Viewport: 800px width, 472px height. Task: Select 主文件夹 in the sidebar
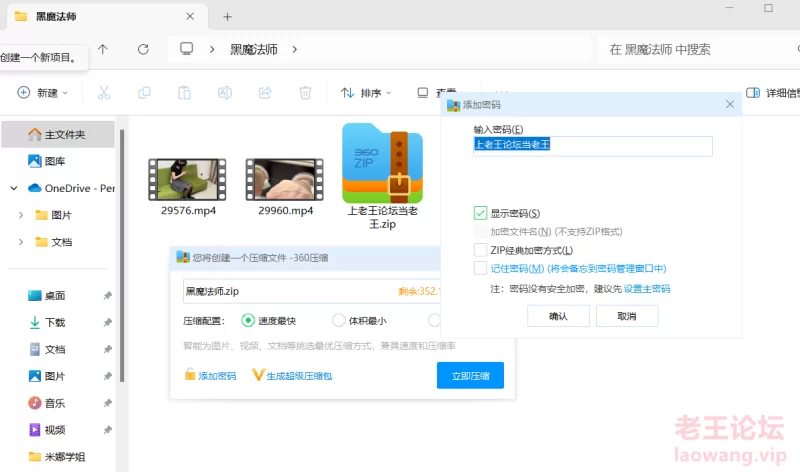(x=58, y=134)
